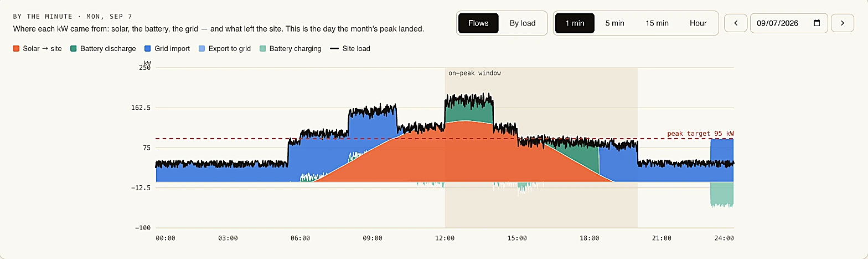
Task: Click the 250 y-axis value
Action: click(x=144, y=68)
